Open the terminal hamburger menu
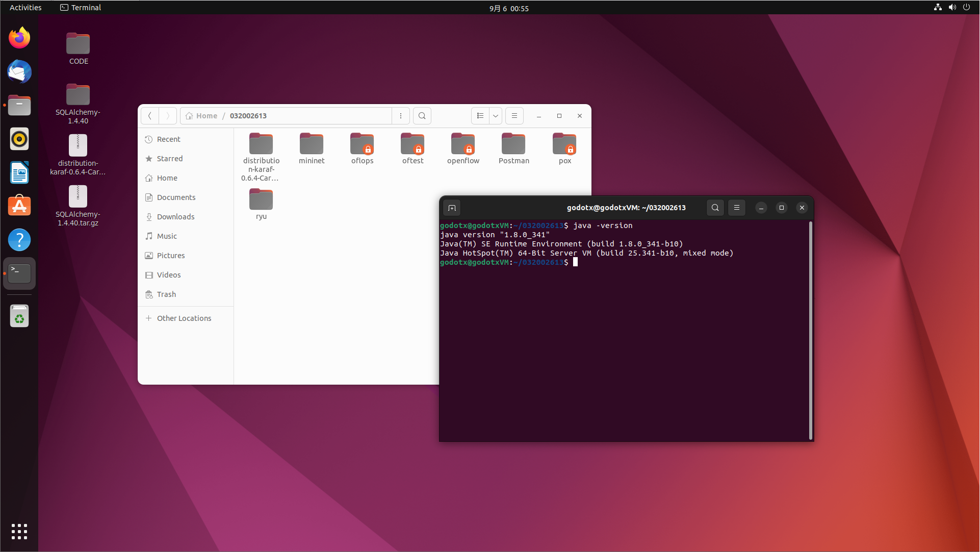 click(x=736, y=208)
